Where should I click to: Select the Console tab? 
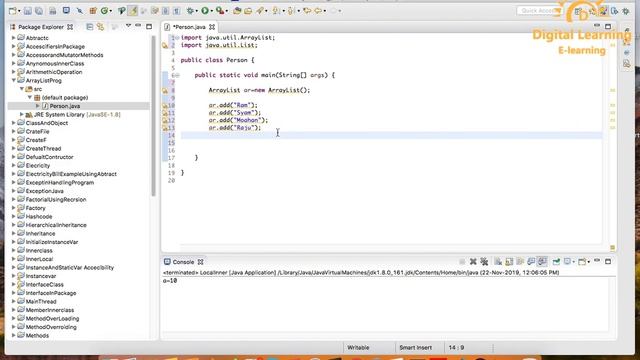coord(183,262)
